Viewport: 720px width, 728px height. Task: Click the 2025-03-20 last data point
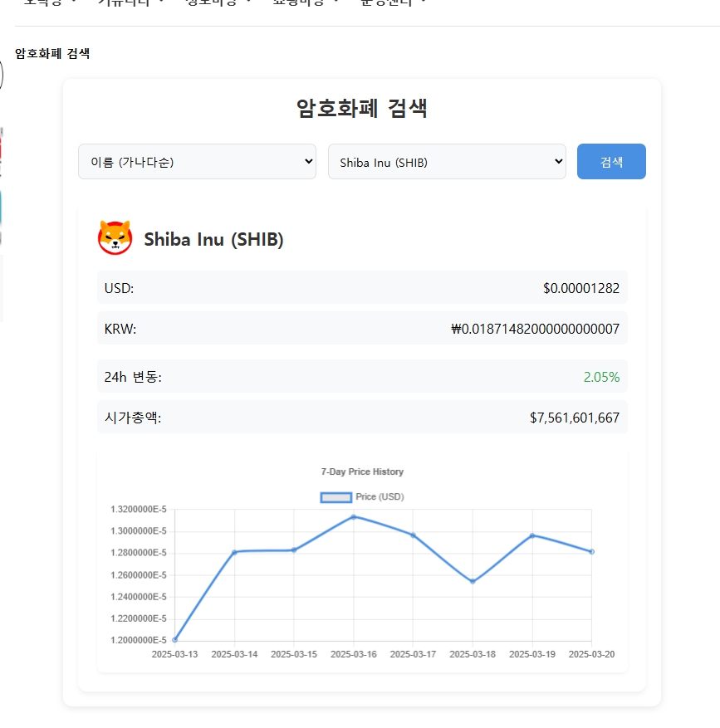[x=591, y=552]
